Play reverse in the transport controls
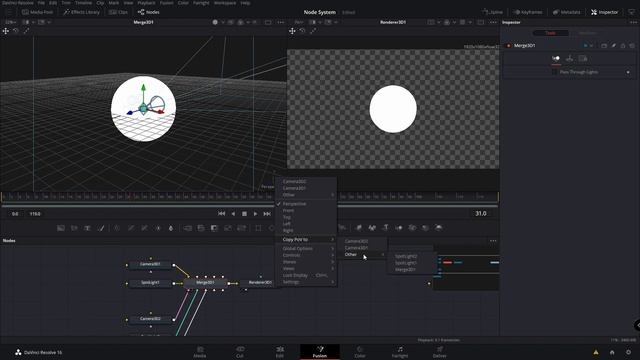 233,213
